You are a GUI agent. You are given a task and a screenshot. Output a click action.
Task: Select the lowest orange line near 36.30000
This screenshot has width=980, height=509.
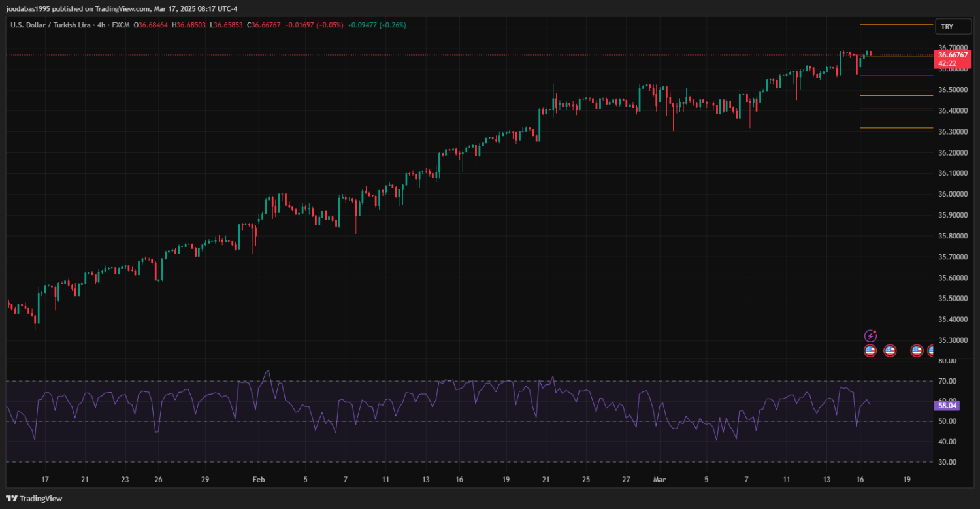tap(895, 128)
